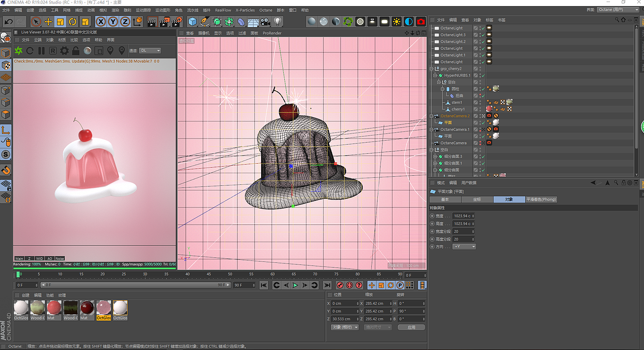Click the 应用 apply button
Image resolution: width=644 pixels, height=350 pixels.
411,327
